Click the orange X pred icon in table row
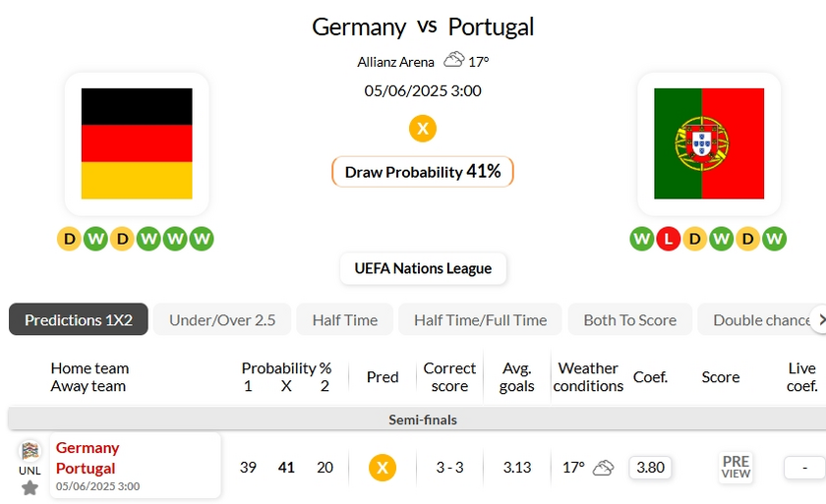Viewport: 826px width, 504px height. [383, 468]
